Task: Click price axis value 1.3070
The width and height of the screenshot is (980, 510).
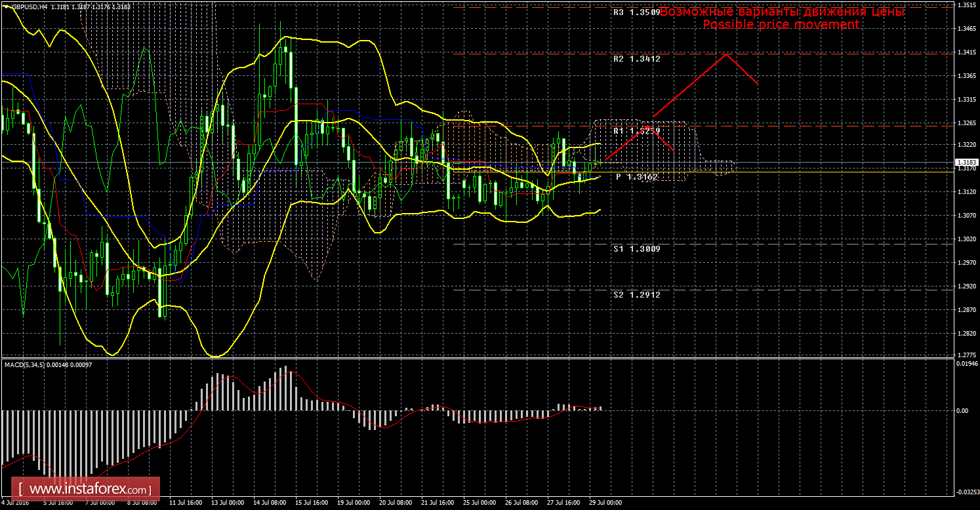Action: pyautogui.click(x=966, y=216)
